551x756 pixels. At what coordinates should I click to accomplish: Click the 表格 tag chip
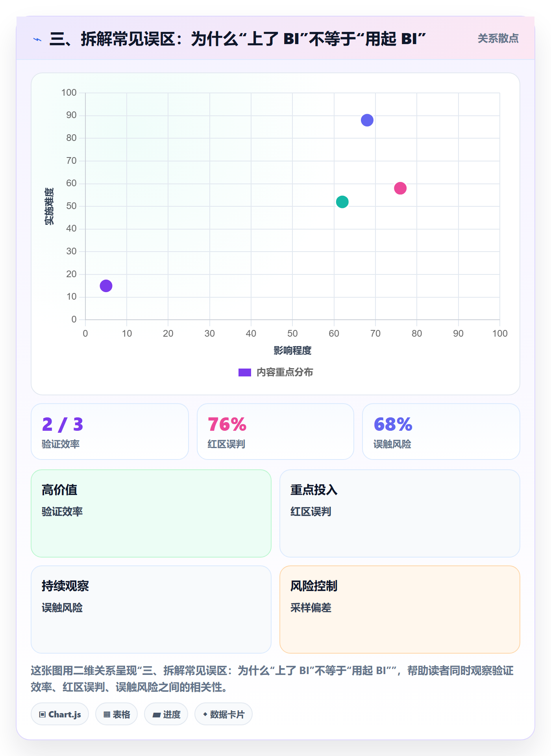click(x=116, y=714)
